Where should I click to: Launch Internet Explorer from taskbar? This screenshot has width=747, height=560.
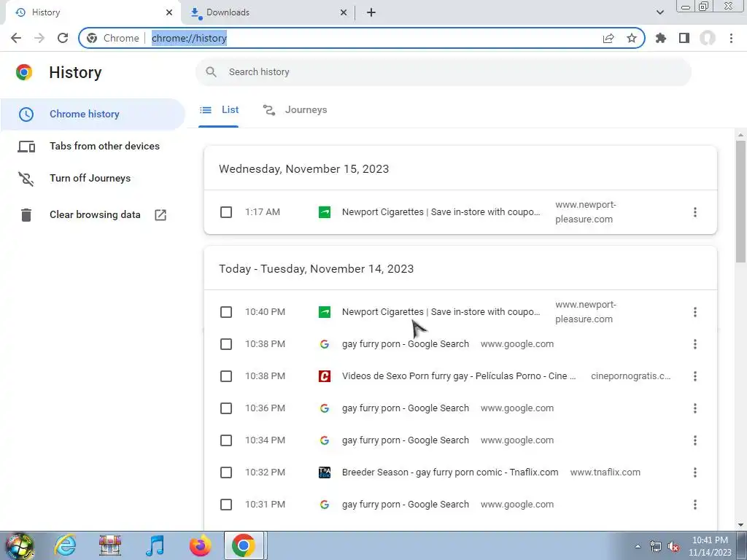(x=65, y=545)
